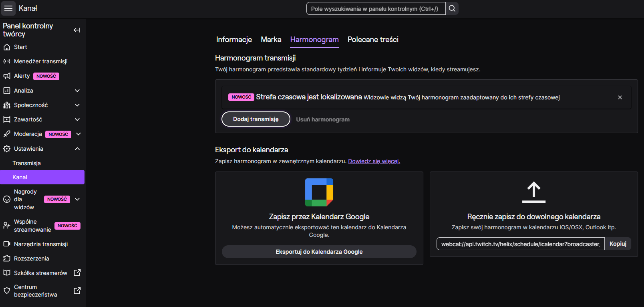Click the Menedżer transmisji broadcast icon
The image size is (644, 307).
[7, 61]
